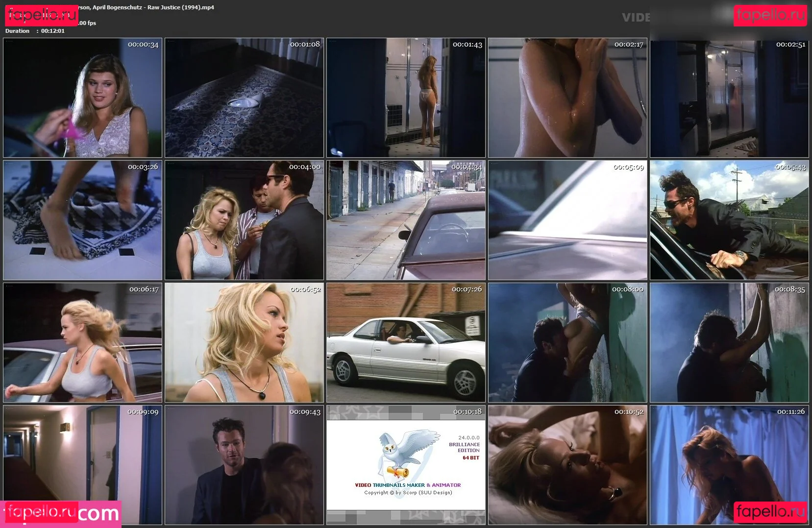
Task: Click the bottom-right fapello.ru badge
Action: tap(770, 512)
